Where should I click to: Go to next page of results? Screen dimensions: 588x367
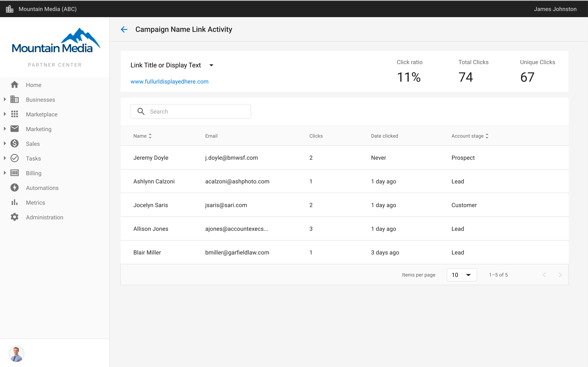[560, 275]
